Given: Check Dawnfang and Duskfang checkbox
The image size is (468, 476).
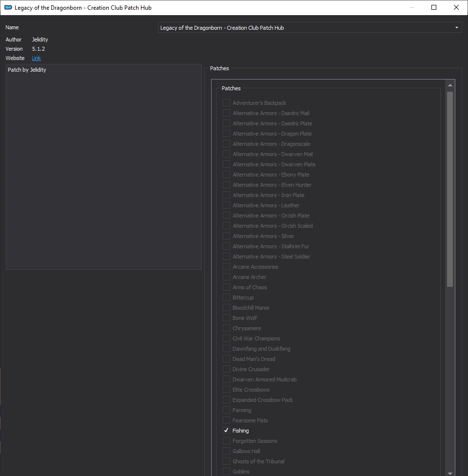Looking at the screenshot, I should (x=226, y=349).
